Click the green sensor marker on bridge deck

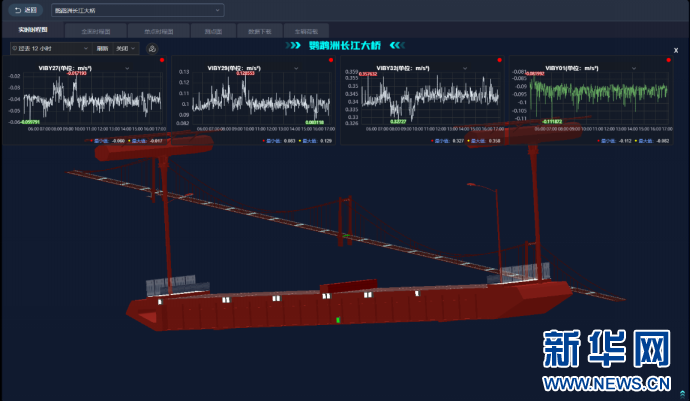(338, 320)
